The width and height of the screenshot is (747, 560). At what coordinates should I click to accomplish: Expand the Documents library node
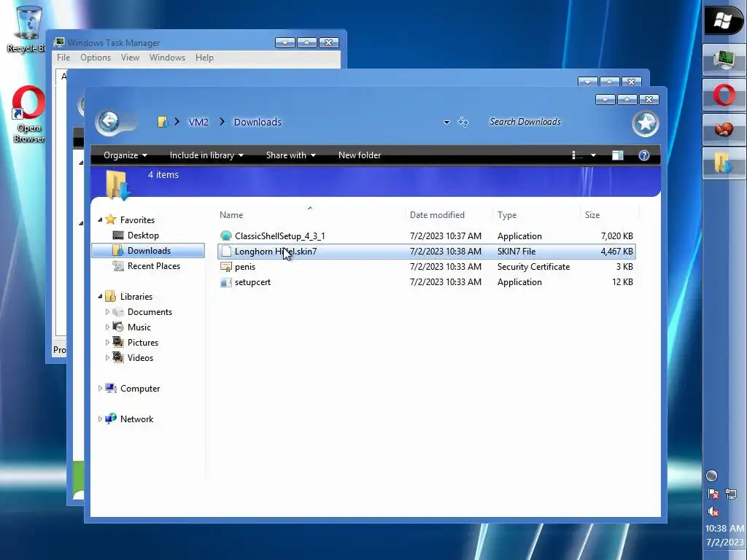click(x=107, y=312)
